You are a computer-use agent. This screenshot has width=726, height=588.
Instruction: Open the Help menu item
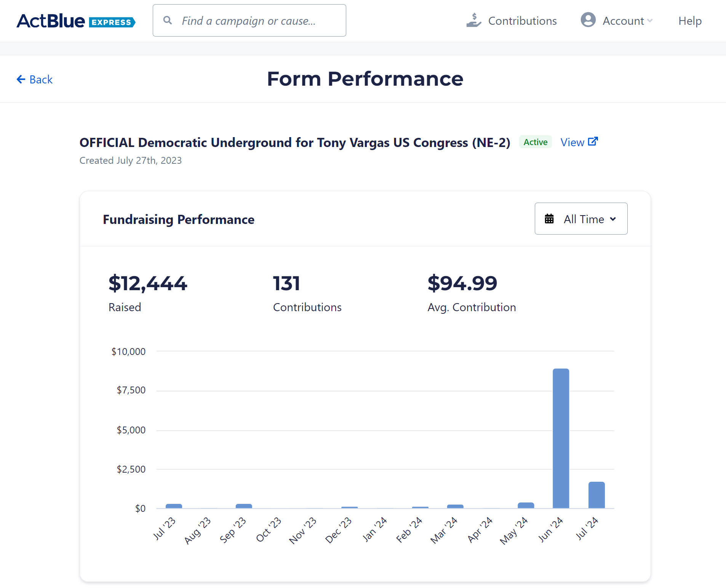click(x=690, y=21)
